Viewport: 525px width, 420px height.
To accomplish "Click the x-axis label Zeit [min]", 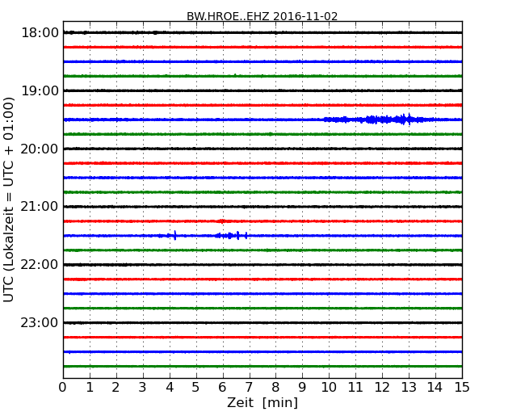I will (x=262, y=402).
